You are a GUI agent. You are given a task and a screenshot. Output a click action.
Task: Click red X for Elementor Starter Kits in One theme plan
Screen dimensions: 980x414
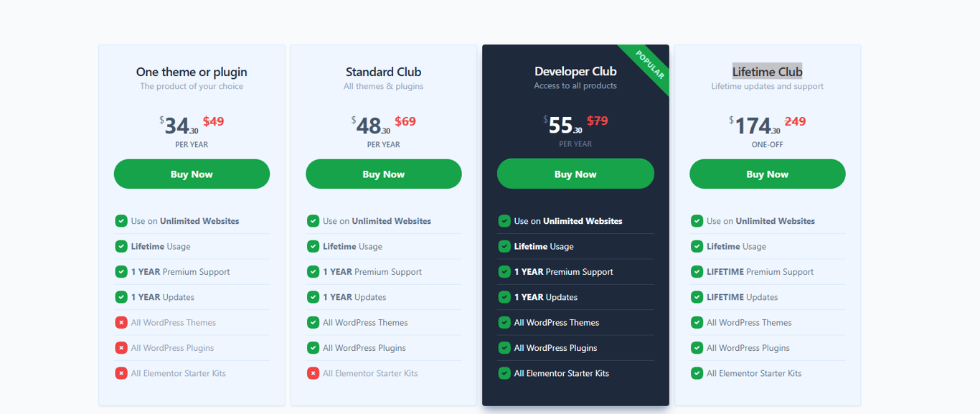pos(121,373)
